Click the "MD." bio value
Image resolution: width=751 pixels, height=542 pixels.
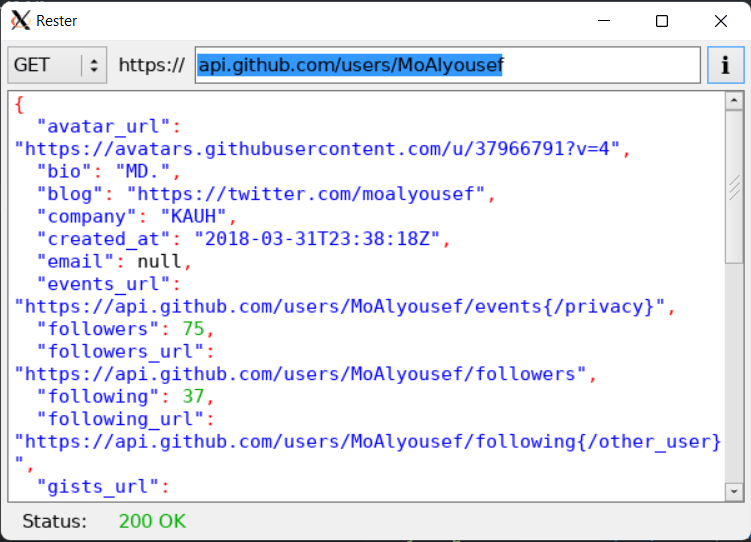(143, 171)
